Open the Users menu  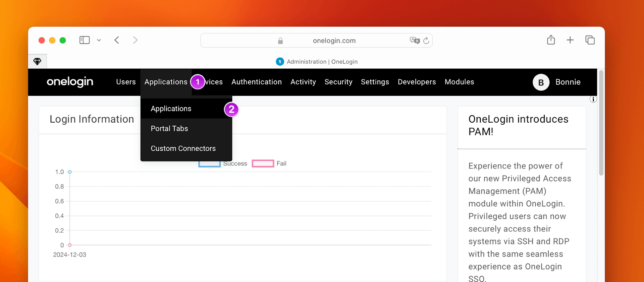pyautogui.click(x=126, y=82)
